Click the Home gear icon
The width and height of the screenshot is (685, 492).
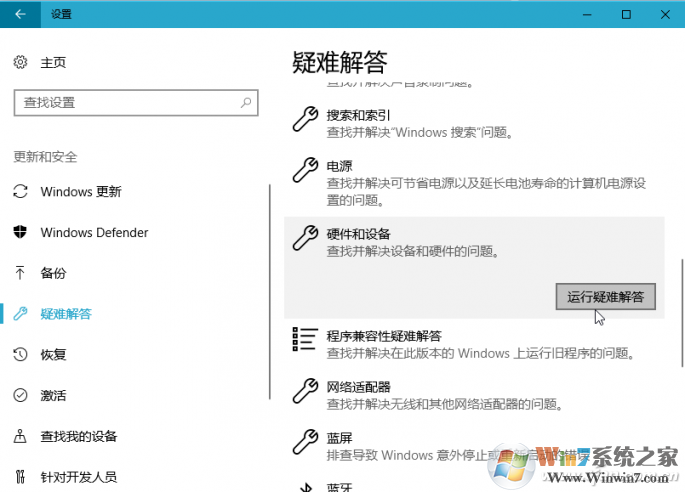[x=20, y=62]
